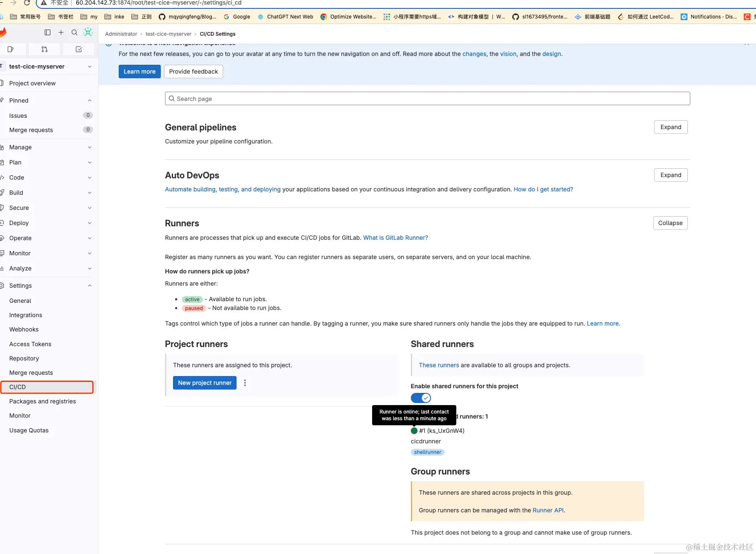Open the 'changes' link in banner
Screen dimensions: 756x554
(x=474, y=54)
